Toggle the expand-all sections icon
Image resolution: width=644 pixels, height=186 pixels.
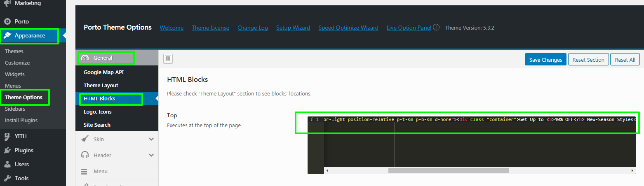tap(168, 59)
